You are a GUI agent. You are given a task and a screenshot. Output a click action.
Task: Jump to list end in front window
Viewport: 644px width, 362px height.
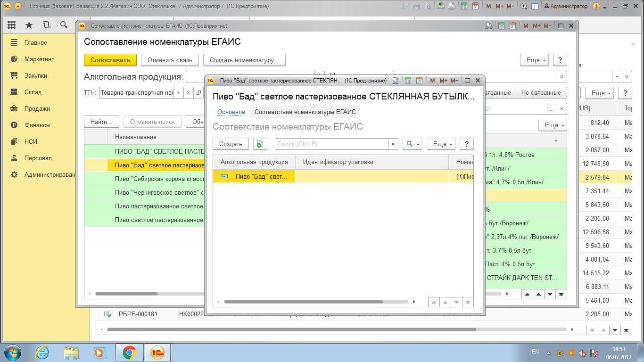coord(468,302)
